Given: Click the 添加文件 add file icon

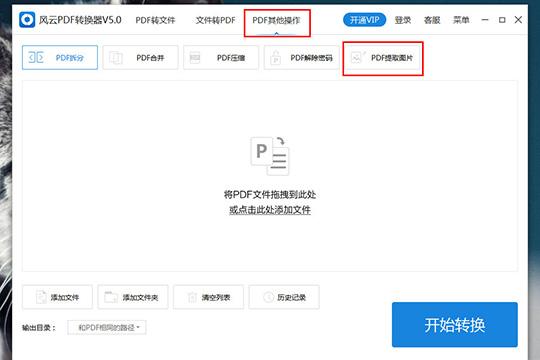Looking at the screenshot, I should [41, 297].
